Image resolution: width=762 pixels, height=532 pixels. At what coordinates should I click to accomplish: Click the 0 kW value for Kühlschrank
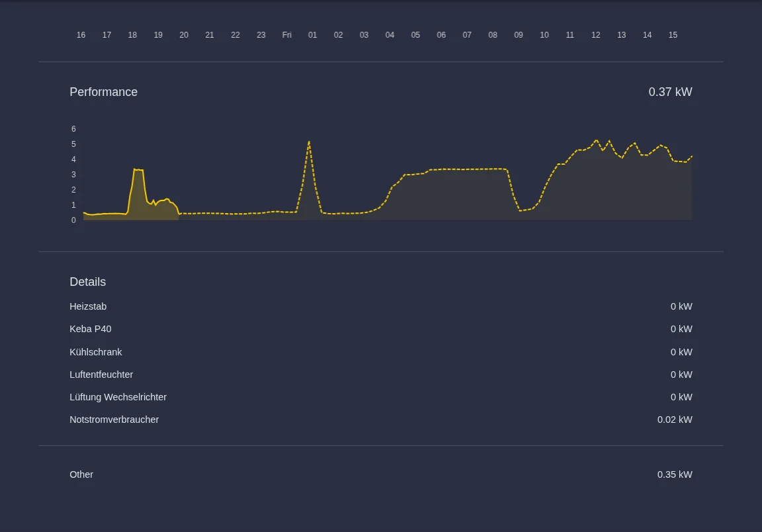pyautogui.click(x=681, y=352)
